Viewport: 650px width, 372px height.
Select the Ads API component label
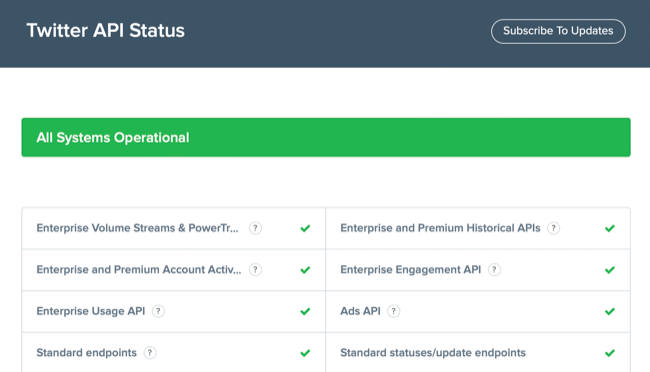click(360, 311)
